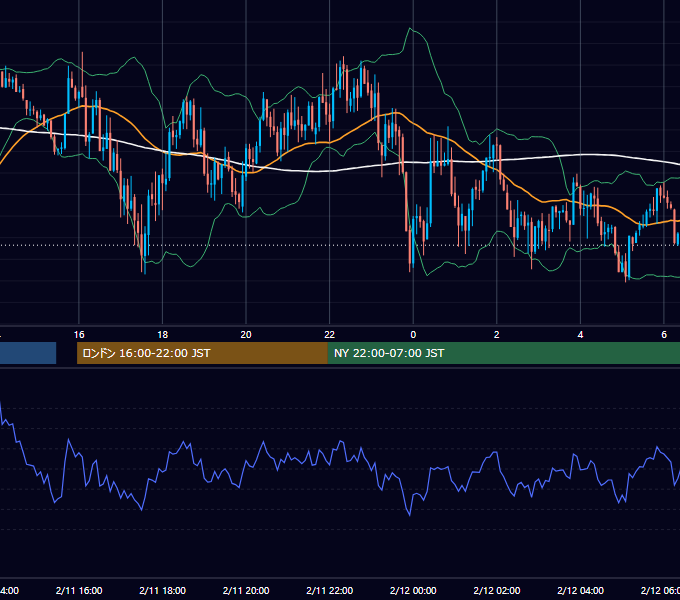
Task: Click the 6 hour label on price chart axis
Action: (x=664, y=335)
